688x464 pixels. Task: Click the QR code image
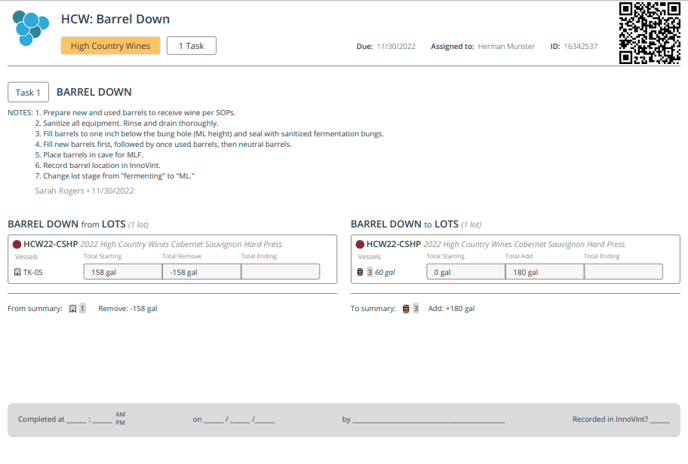[x=649, y=33]
